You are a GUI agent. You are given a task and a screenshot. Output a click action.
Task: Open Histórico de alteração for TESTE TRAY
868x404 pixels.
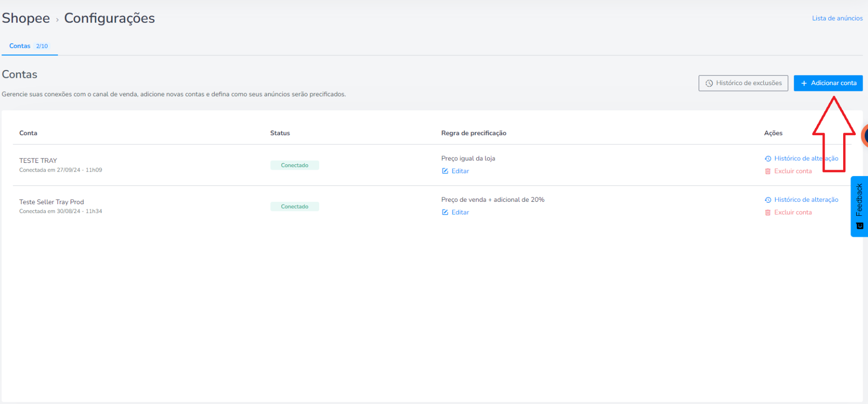click(801, 158)
